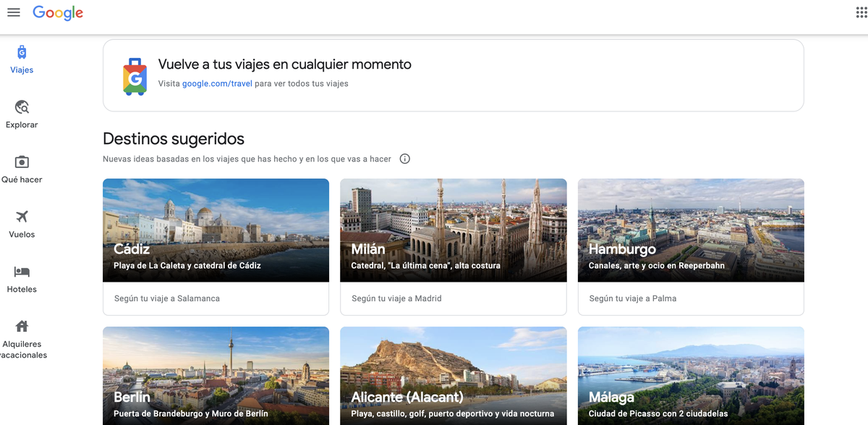Switch to the Qué hacer tab label

pyautogui.click(x=22, y=180)
